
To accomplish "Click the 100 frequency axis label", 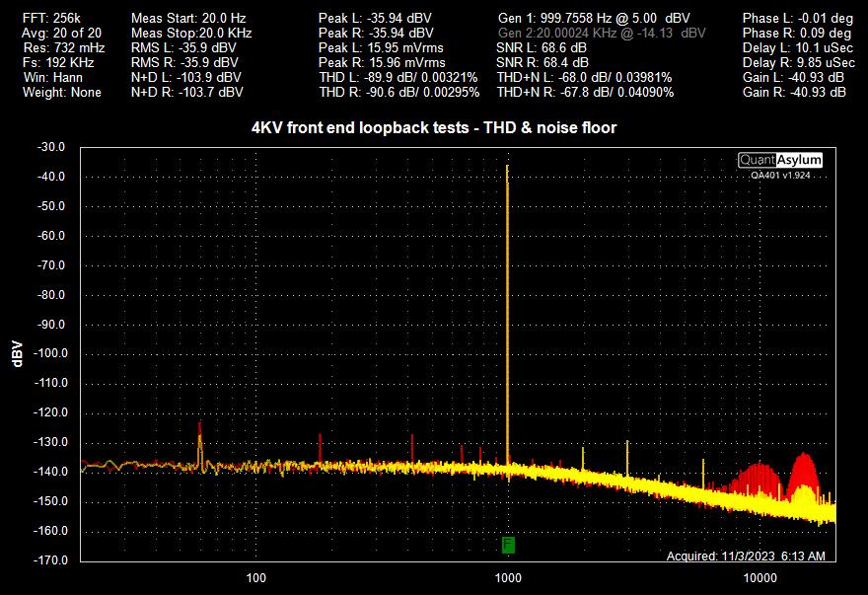I will [255, 578].
